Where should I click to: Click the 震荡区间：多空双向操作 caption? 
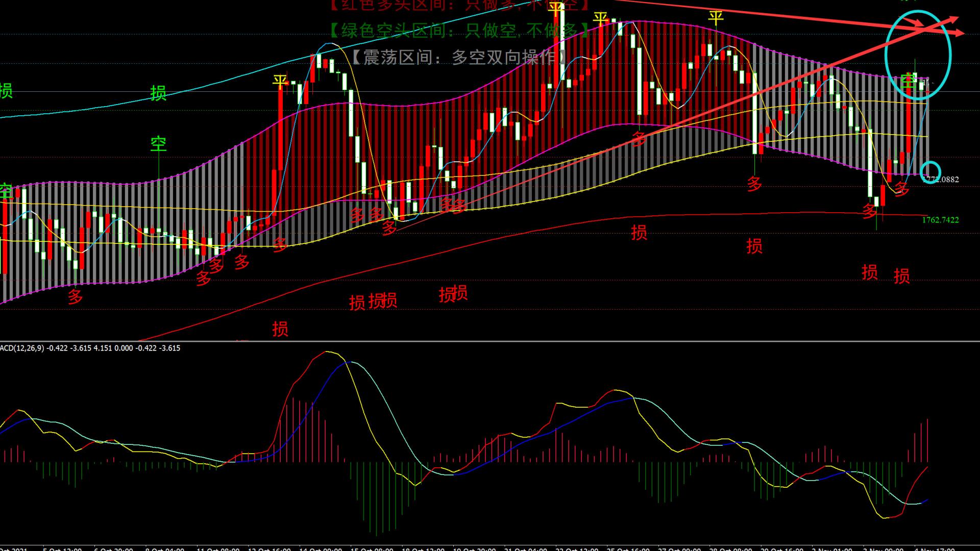pyautogui.click(x=459, y=57)
